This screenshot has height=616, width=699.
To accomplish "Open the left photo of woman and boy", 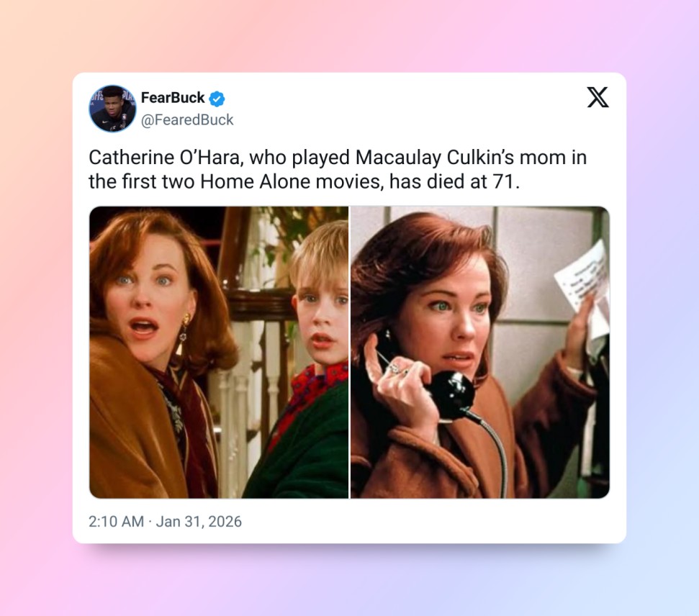I will coord(219,352).
